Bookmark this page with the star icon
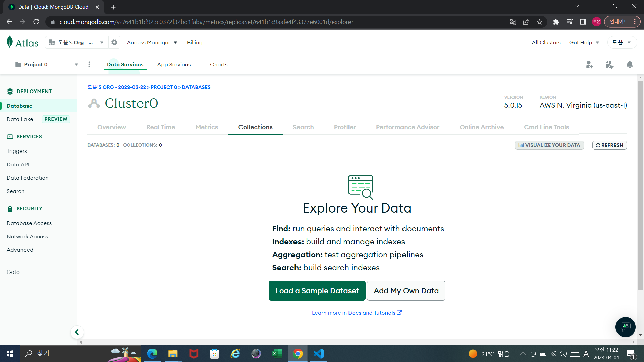 [539, 22]
